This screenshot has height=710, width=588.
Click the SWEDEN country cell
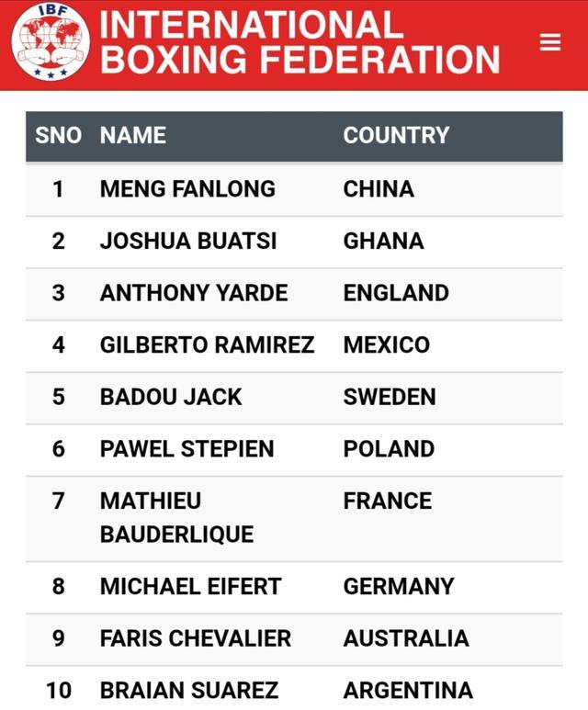390,397
